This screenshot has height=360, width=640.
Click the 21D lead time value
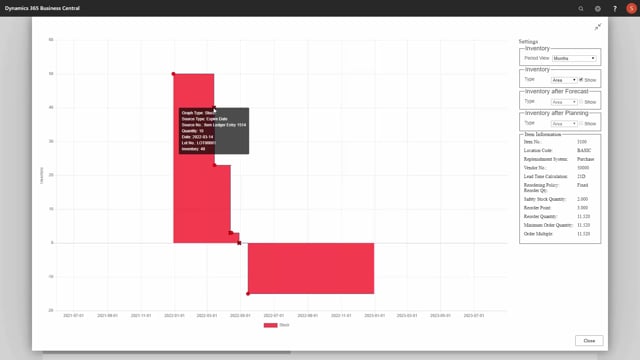[581, 176]
